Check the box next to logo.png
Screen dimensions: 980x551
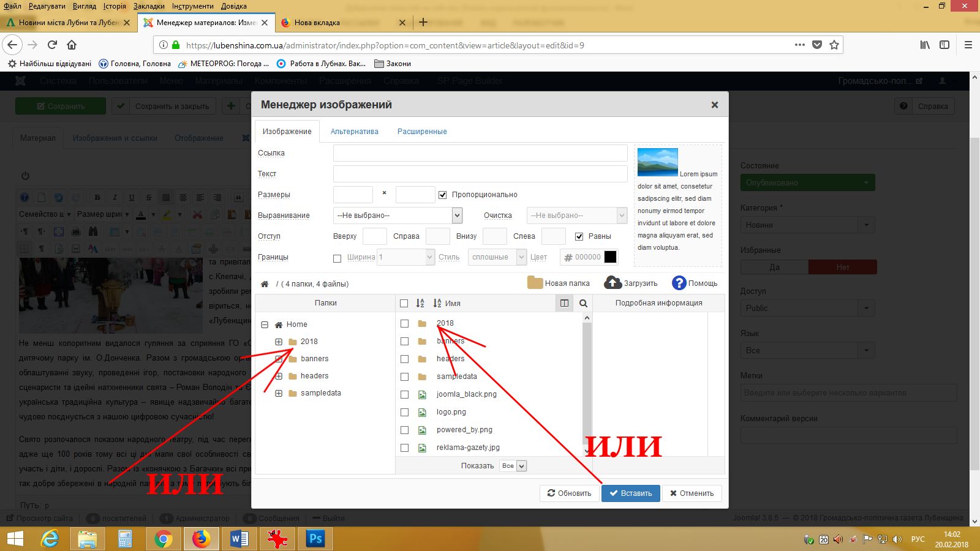pos(404,412)
